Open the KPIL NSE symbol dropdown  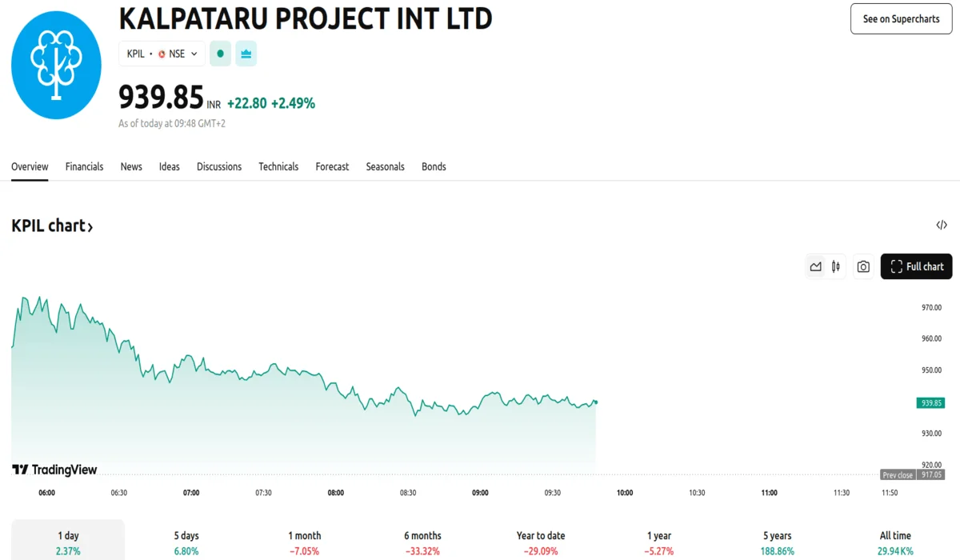coord(162,54)
